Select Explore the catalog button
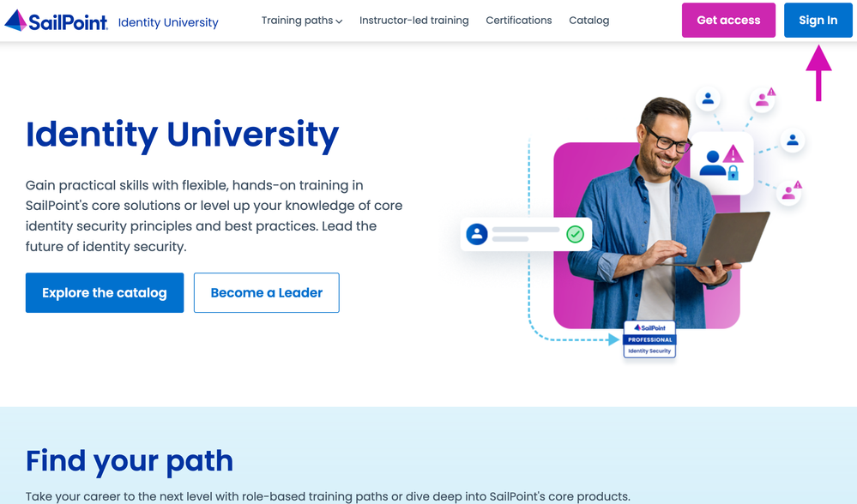 coord(105,292)
